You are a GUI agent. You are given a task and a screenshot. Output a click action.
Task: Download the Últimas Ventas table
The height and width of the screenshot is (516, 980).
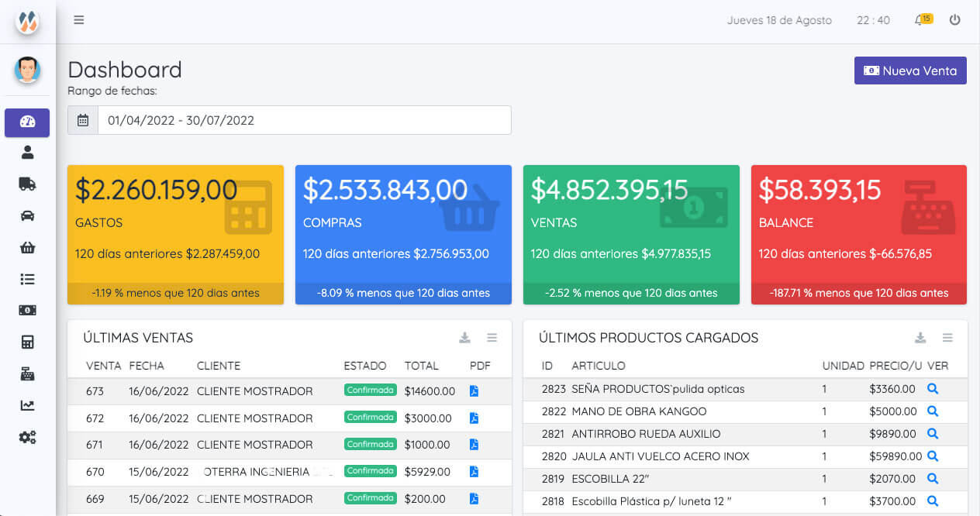point(464,338)
